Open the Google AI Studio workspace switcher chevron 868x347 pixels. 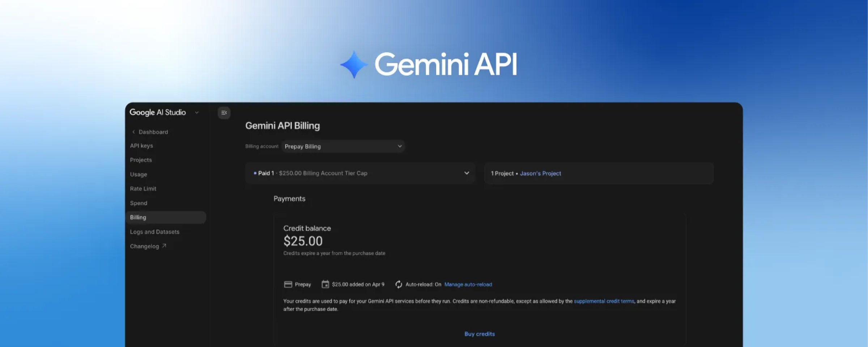196,112
